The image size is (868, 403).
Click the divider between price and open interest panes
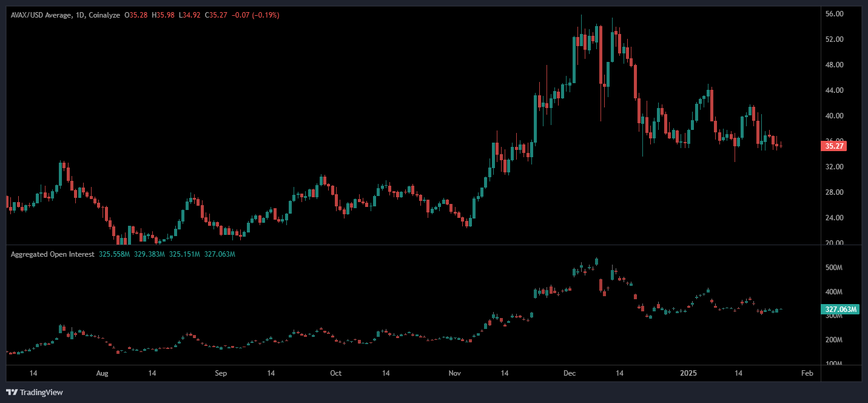[x=412, y=245]
